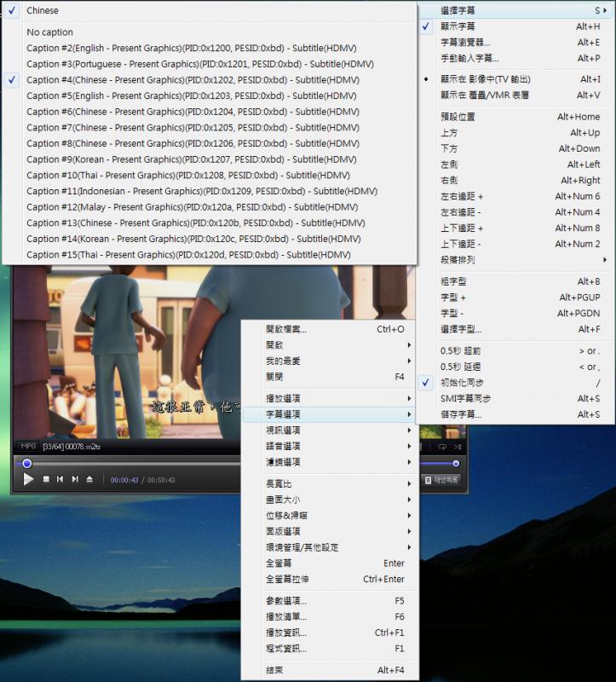Click the volume slider knob
The height and width of the screenshot is (682, 616).
point(456,464)
